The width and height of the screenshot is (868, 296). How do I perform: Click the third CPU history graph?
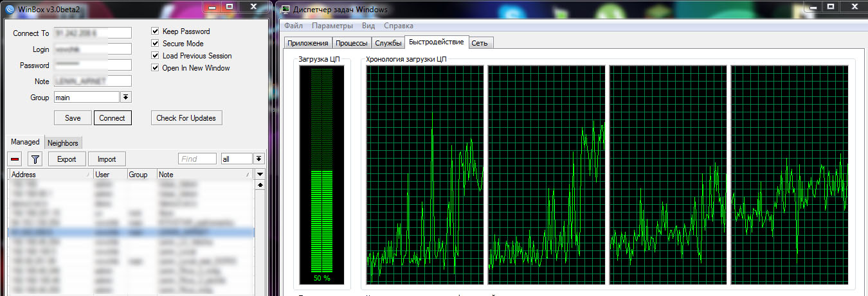pos(668,175)
